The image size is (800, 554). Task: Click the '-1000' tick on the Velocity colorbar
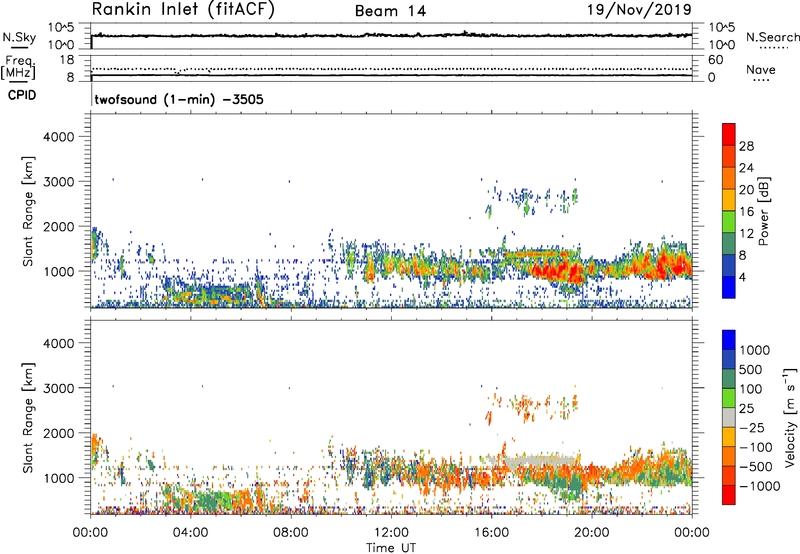tap(759, 486)
